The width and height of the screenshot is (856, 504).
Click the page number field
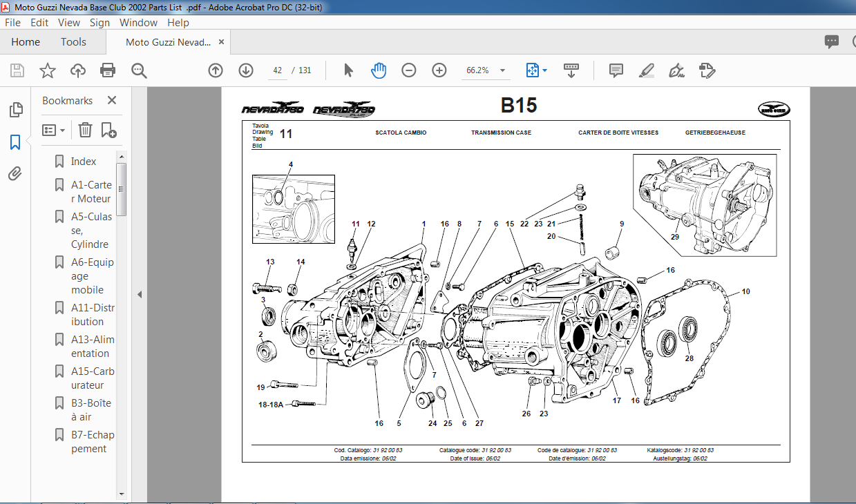tap(278, 70)
